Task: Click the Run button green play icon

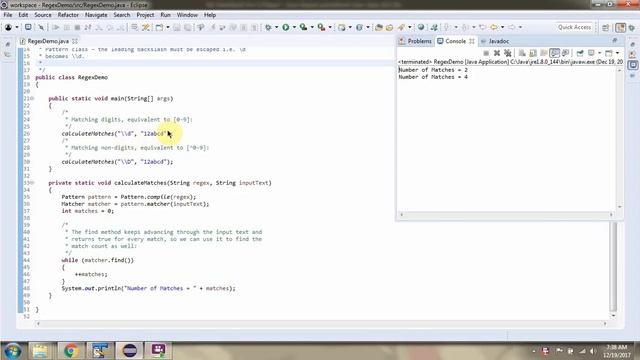Action: point(286,27)
